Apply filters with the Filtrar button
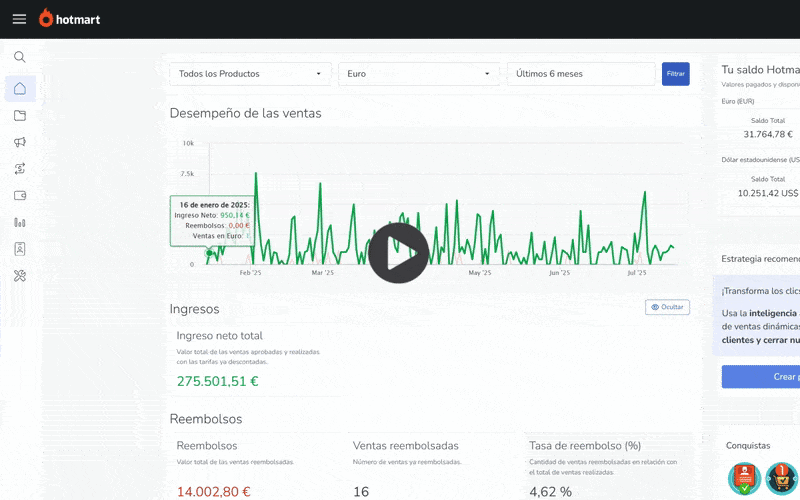The height and width of the screenshot is (500, 800). click(676, 74)
